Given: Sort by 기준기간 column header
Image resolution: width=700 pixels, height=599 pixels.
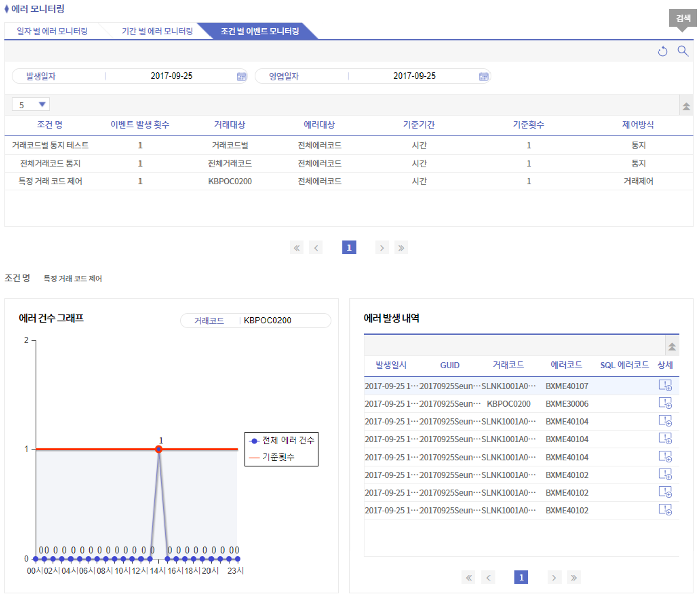Looking at the screenshot, I should [419, 125].
